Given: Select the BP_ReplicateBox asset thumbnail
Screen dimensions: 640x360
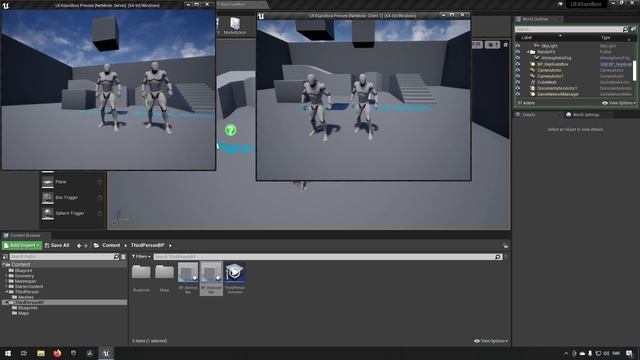Looking at the screenshot, I should click(211, 278).
